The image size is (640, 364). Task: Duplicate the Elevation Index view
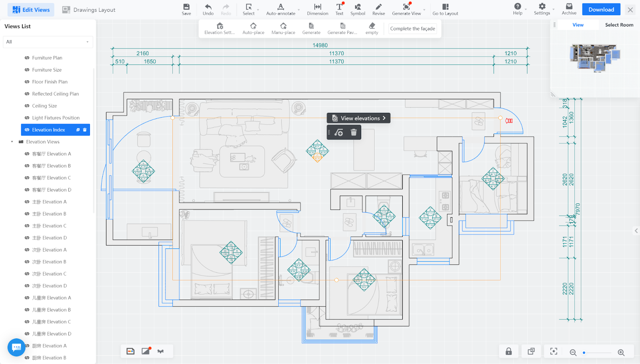(x=78, y=130)
